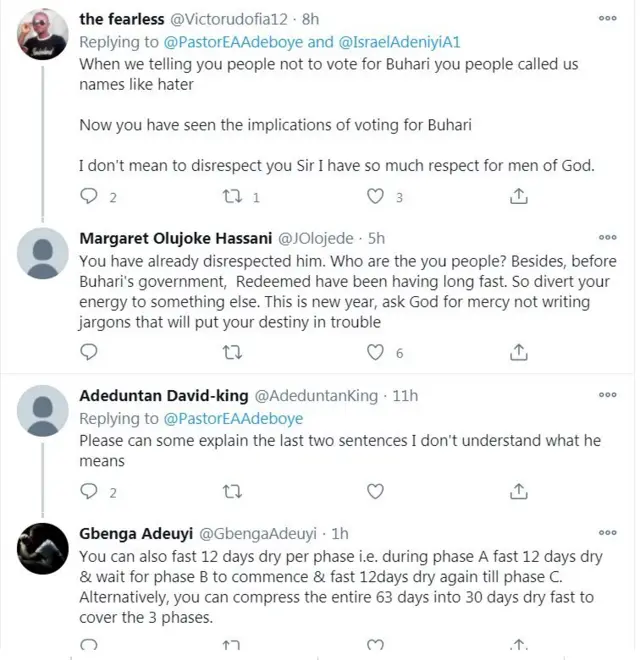Share Margaret Olujoke Hassani's tweet
This screenshot has height=660, width=640.
pyautogui.click(x=519, y=352)
